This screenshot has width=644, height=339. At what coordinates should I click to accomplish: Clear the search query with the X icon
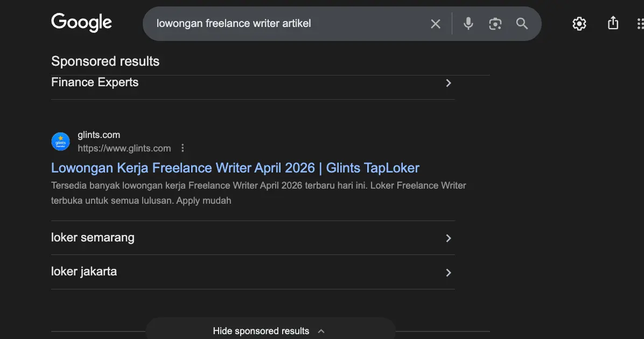point(436,24)
